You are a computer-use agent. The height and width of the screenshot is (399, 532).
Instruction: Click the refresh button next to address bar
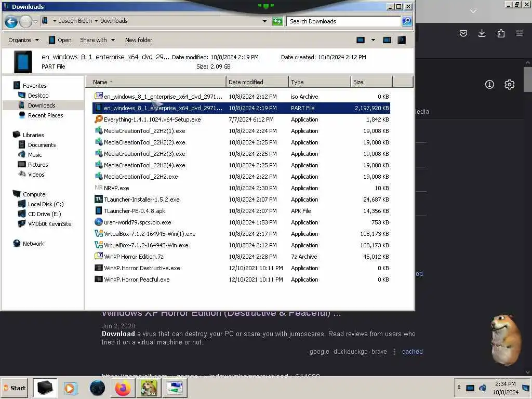(x=277, y=21)
